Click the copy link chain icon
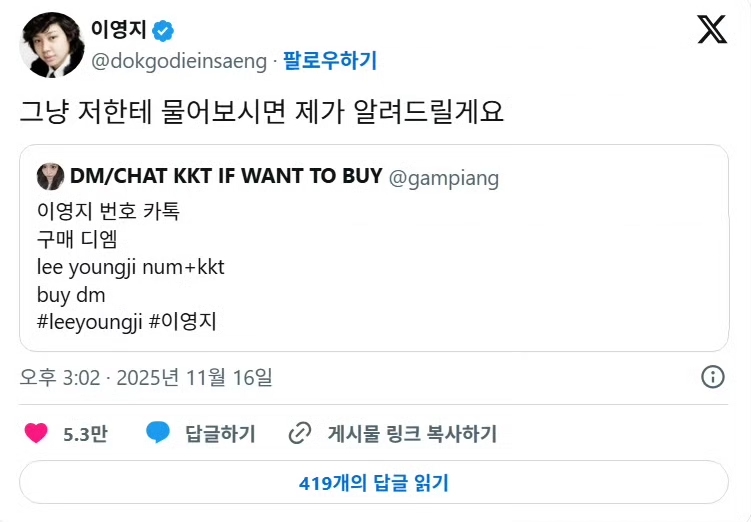The image size is (751, 522). 299,433
